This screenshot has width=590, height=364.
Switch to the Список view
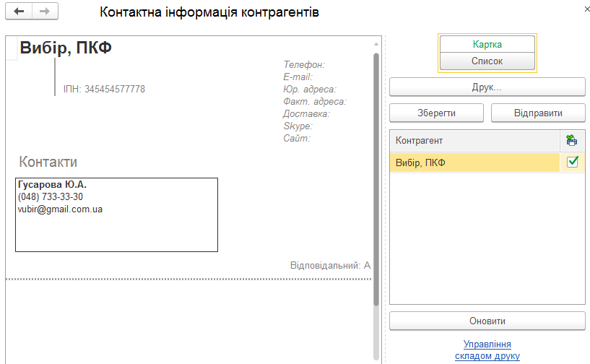click(x=487, y=61)
